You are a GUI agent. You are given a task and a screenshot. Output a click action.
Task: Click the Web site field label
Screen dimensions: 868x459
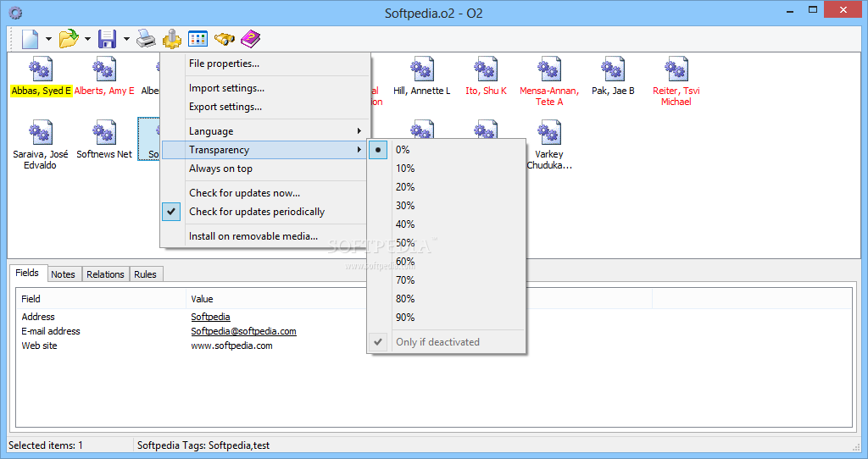[39, 346]
